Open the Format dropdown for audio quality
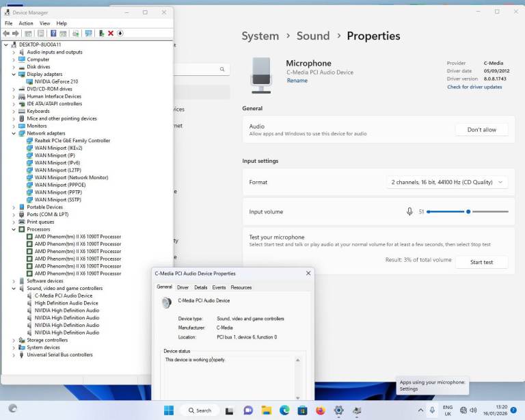 [446, 183]
